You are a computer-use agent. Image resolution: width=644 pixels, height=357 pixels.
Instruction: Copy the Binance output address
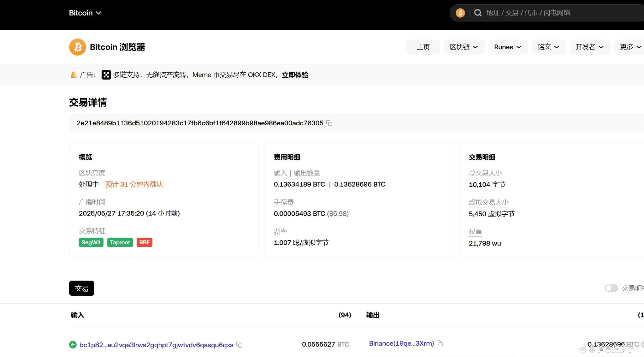click(440, 343)
